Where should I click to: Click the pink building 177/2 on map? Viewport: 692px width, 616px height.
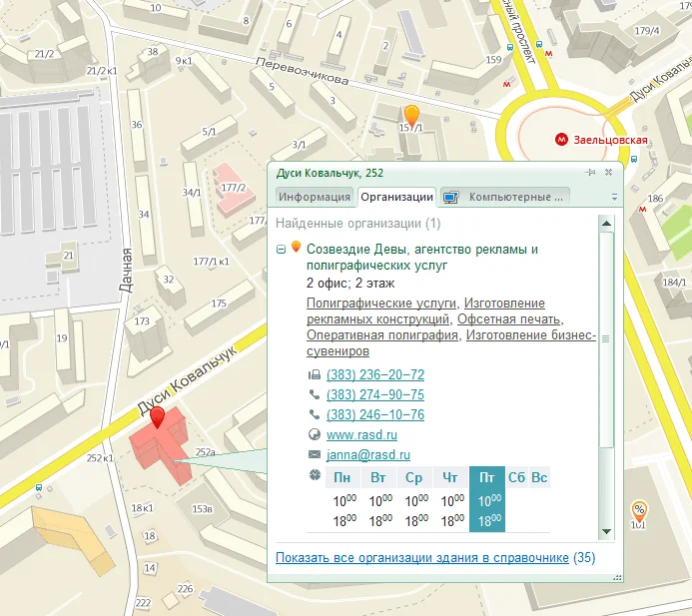pyautogui.click(x=233, y=189)
